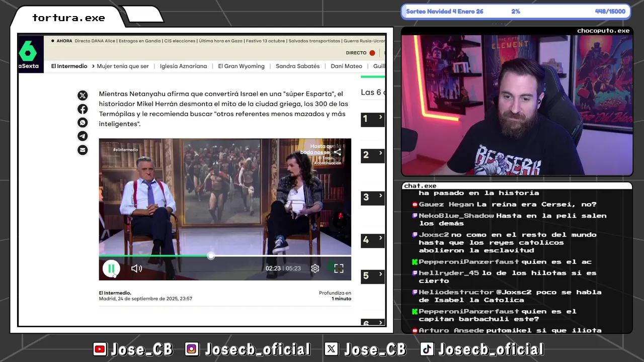This screenshot has width=644, height=362.
Task: Click chat user Arturo Ansede
Action: 451,330
